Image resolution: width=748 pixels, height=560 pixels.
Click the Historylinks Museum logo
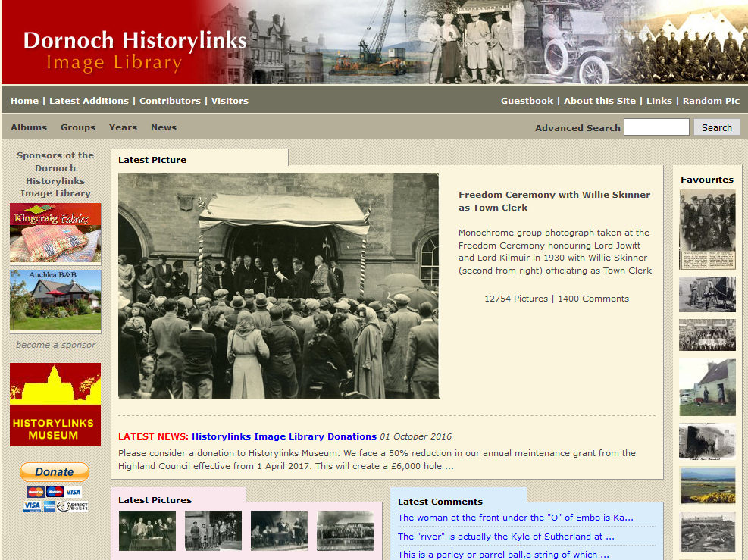pos(55,405)
